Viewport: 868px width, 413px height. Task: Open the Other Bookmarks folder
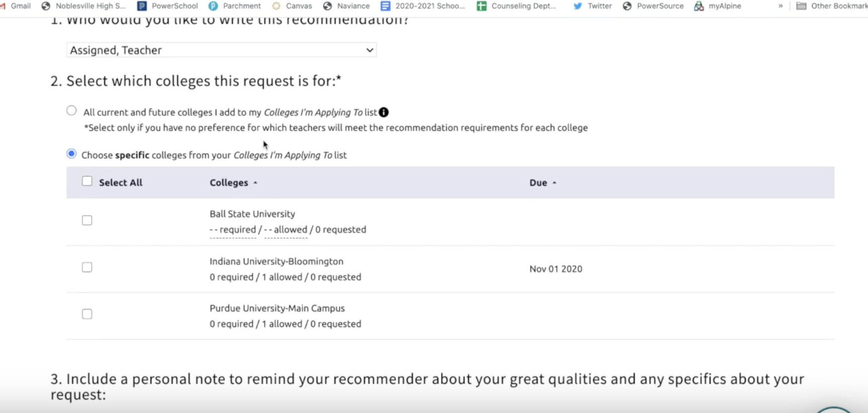[831, 6]
